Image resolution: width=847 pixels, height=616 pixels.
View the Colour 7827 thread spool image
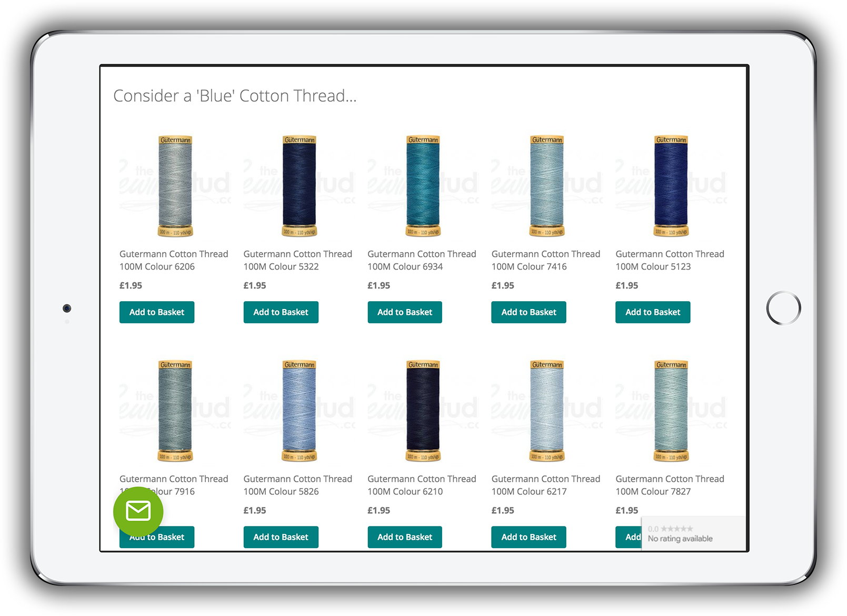pyautogui.click(x=671, y=411)
